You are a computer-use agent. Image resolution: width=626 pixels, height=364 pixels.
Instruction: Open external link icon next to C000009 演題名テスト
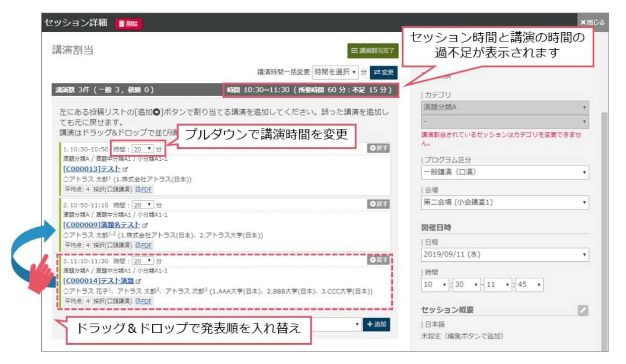tap(145, 225)
